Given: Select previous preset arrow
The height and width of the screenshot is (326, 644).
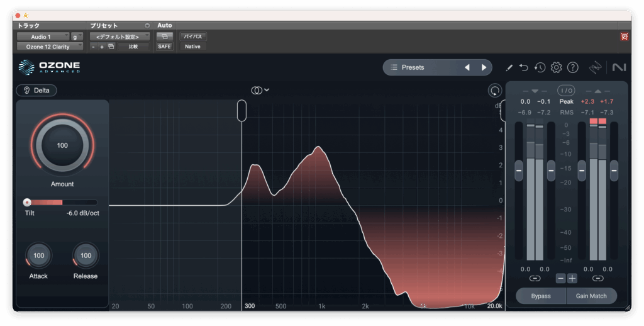Looking at the screenshot, I should (x=467, y=67).
